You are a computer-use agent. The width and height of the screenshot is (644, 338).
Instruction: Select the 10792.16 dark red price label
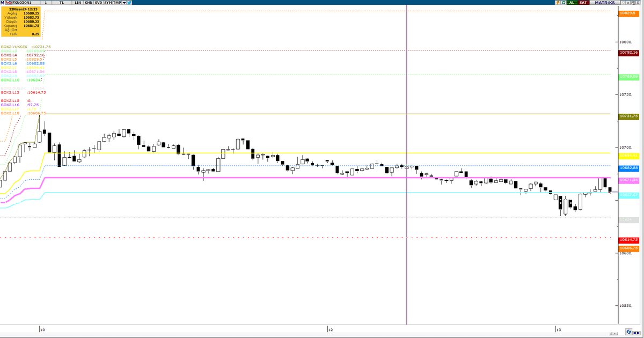pos(628,53)
